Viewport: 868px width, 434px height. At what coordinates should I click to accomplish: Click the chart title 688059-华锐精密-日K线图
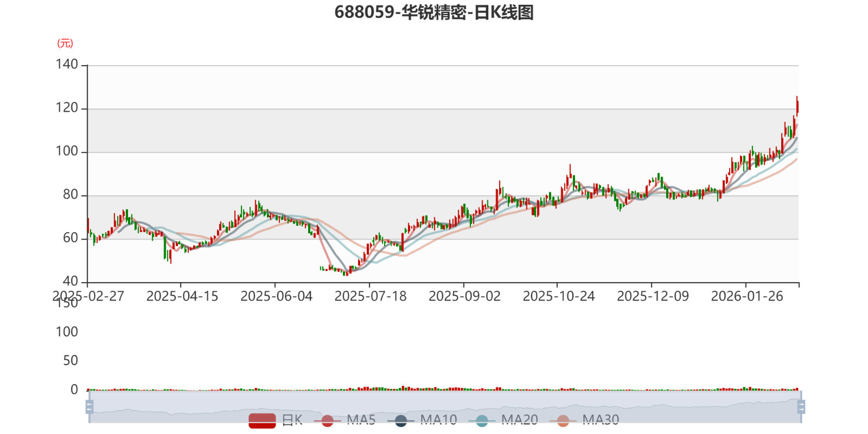pyautogui.click(x=434, y=12)
